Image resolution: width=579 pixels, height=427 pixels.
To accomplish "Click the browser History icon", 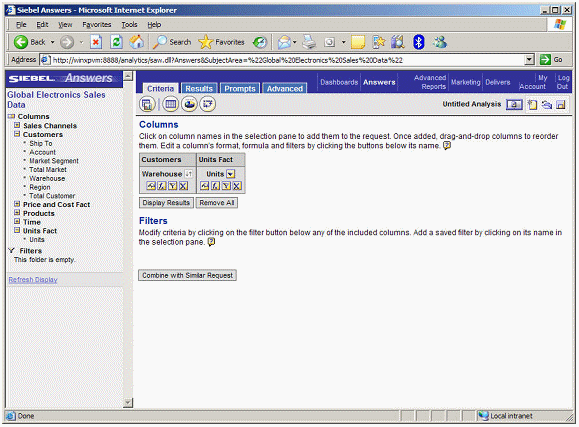I will [x=260, y=42].
